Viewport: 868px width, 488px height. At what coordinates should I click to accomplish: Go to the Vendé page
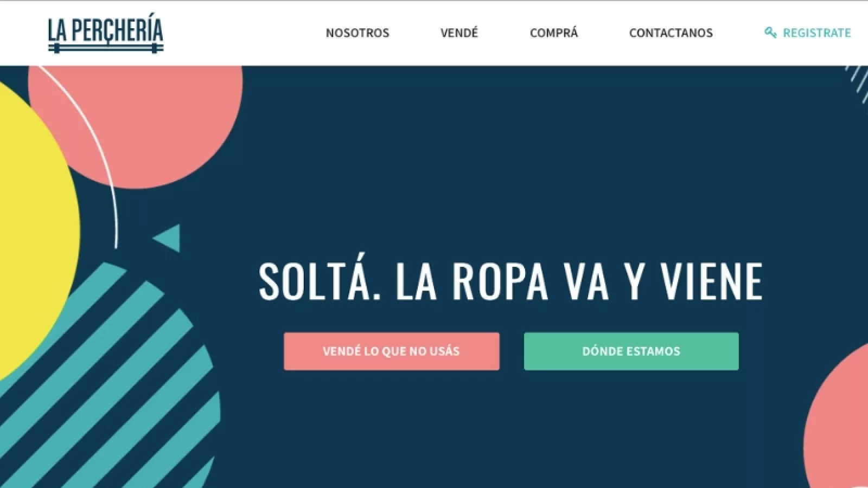coord(459,33)
